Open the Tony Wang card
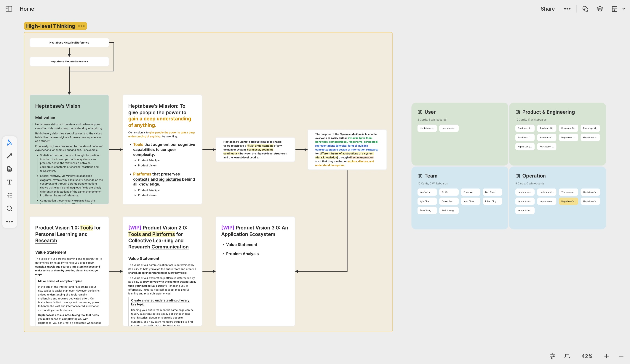Viewport: 630px width, 364px height. (x=427, y=210)
